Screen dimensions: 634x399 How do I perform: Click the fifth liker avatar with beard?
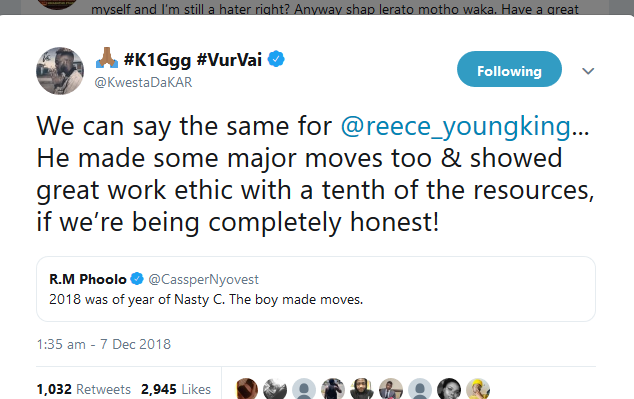point(362,389)
